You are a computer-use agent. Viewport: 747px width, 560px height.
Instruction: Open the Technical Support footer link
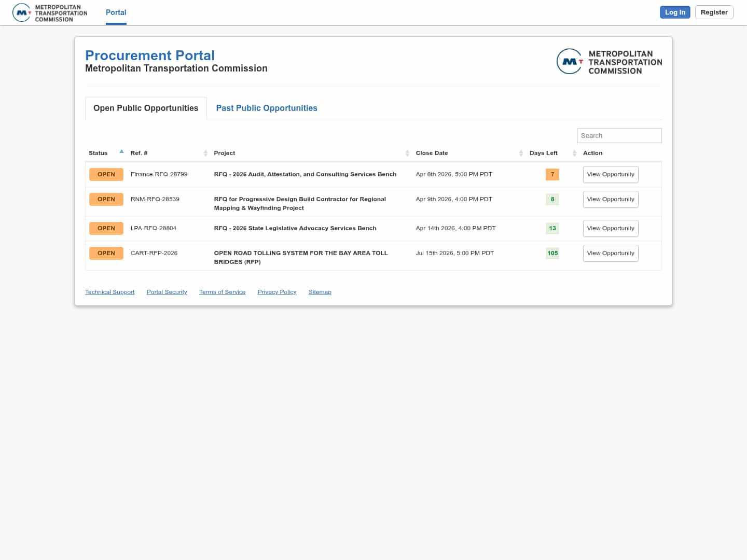(109, 292)
